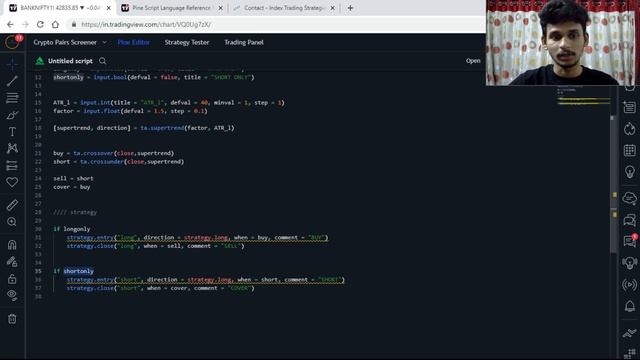Open a new browser tab
Viewport: 640px width, 360px height.
pyautogui.click(x=350, y=8)
